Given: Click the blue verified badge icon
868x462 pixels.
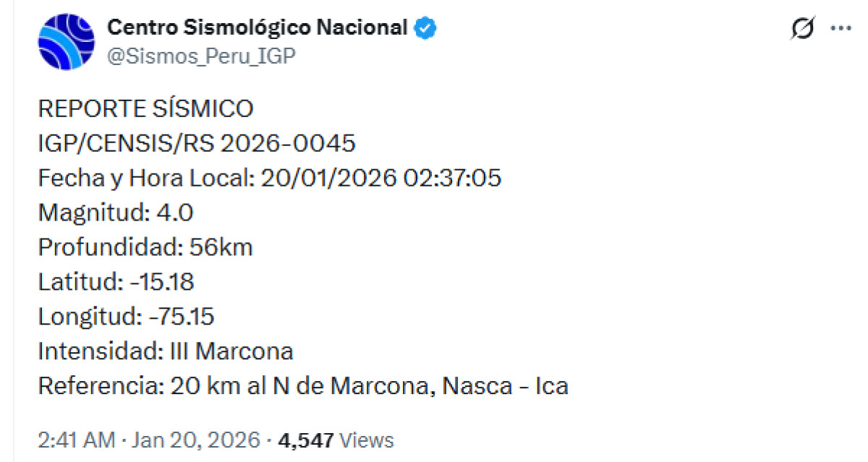Looking at the screenshot, I should pos(425,28).
